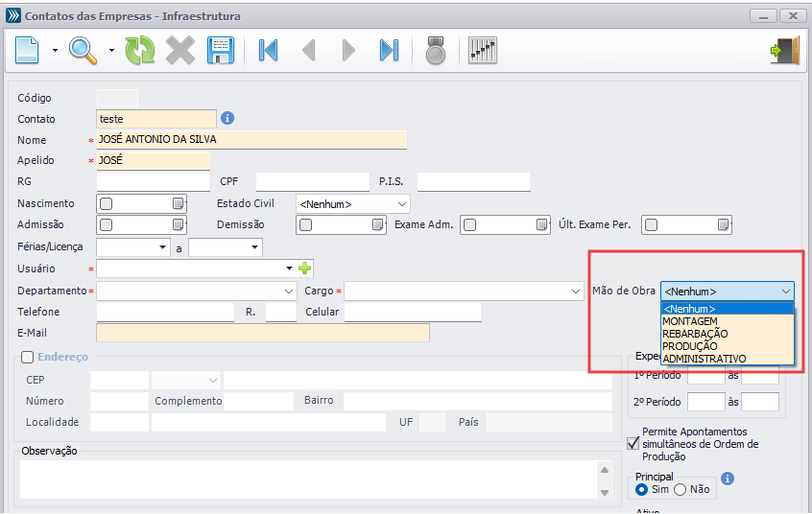Screen dimensions: 812x514
Task: Open the Cargo dropdown
Action: click(x=574, y=291)
